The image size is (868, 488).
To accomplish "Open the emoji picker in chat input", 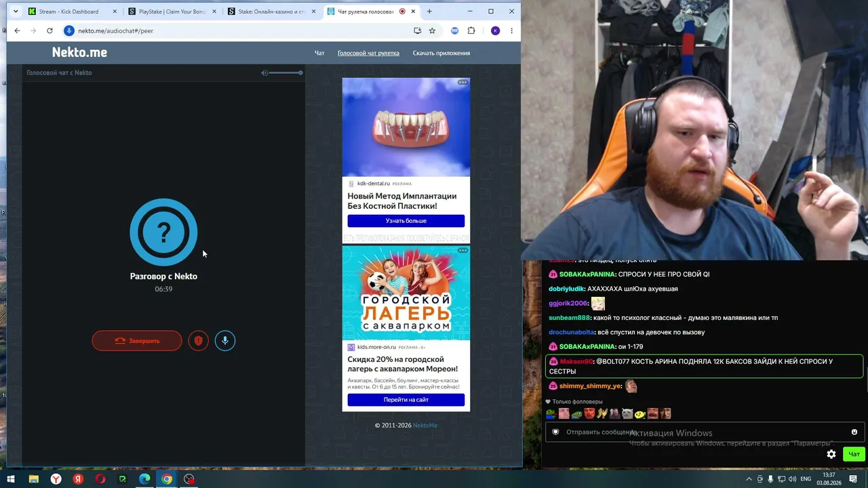I will pos(854,432).
